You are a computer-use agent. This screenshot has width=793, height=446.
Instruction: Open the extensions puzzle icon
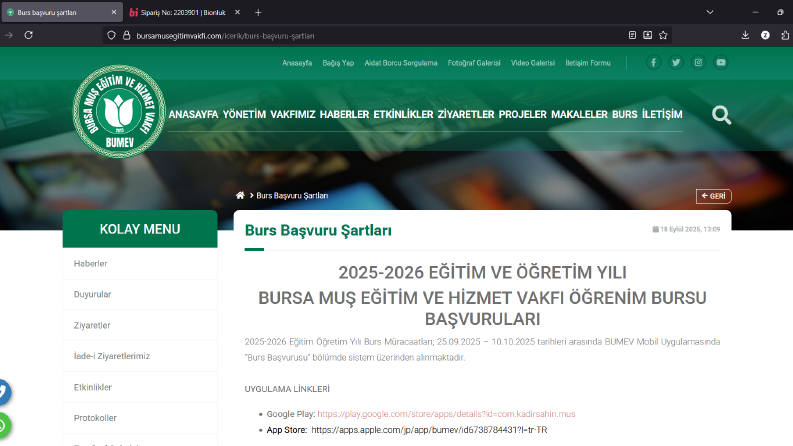click(x=785, y=35)
